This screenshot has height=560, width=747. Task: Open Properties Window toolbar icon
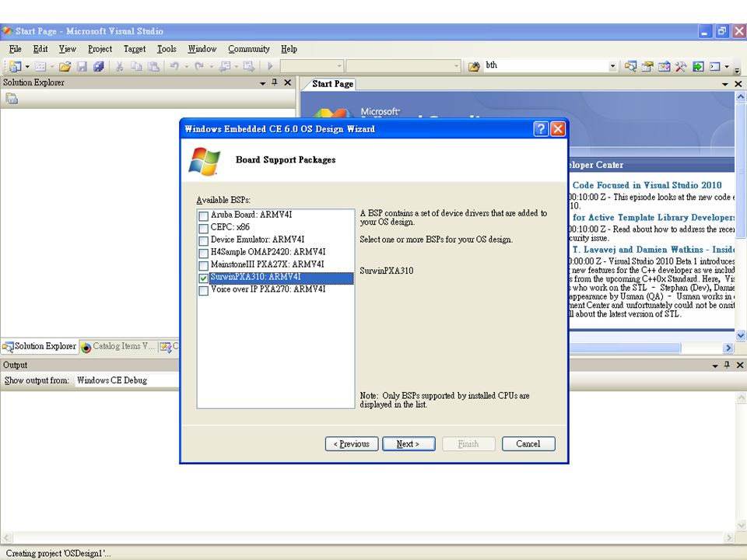coord(647,66)
